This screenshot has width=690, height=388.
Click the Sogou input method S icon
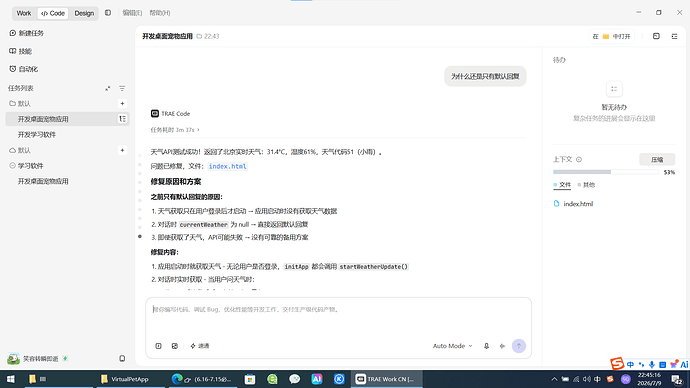(617, 363)
